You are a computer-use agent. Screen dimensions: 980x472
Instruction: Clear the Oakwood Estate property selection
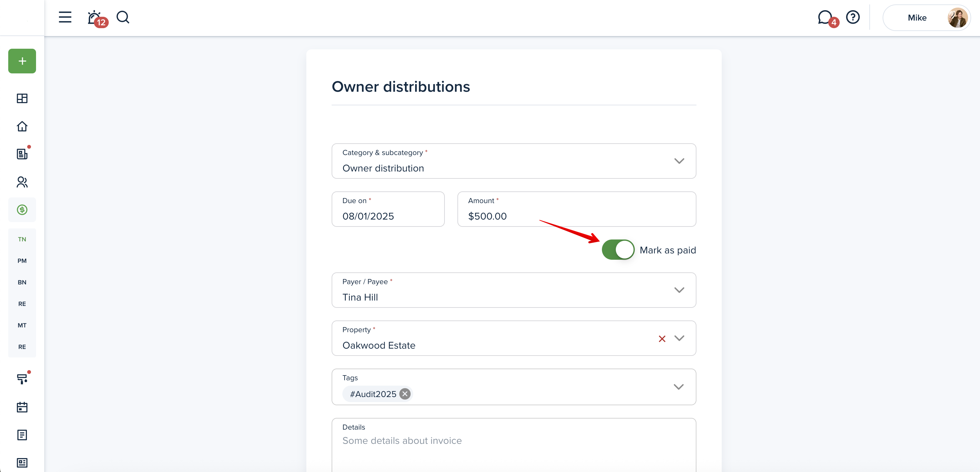click(x=662, y=339)
